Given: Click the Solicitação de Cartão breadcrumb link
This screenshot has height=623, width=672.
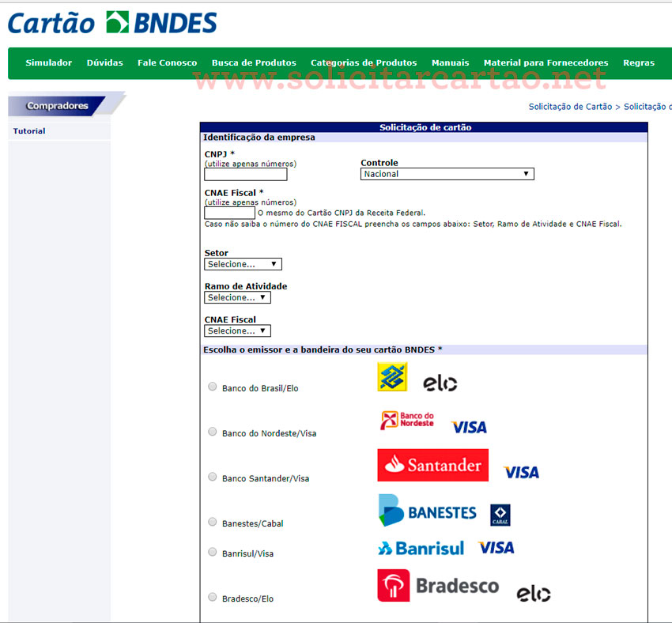Looking at the screenshot, I should (570, 107).
